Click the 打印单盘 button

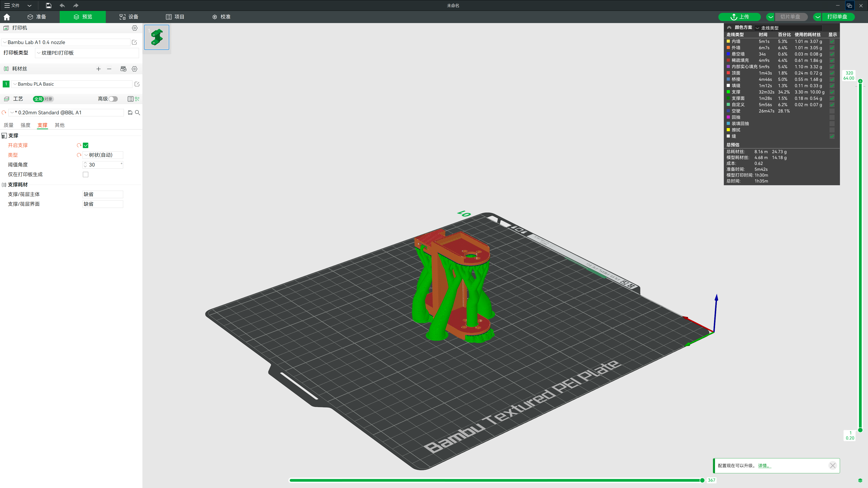coord(837,17)
